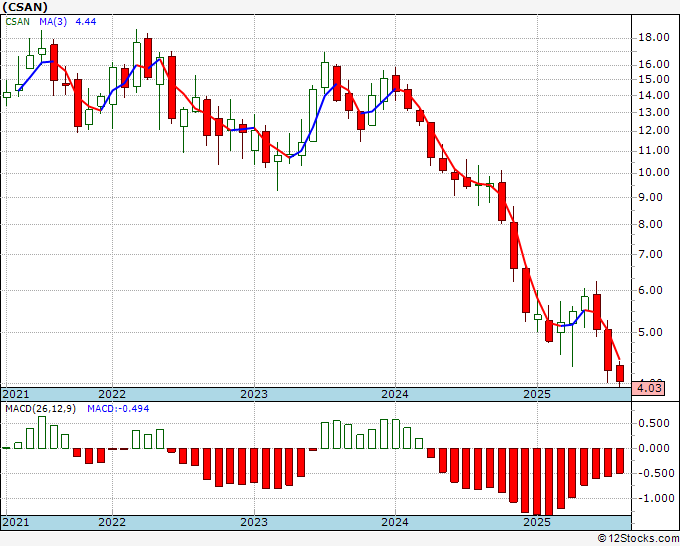Click 2021 on the price chart time axis
This screenshot has height=546, width=680.
click(x=16, y=394)
